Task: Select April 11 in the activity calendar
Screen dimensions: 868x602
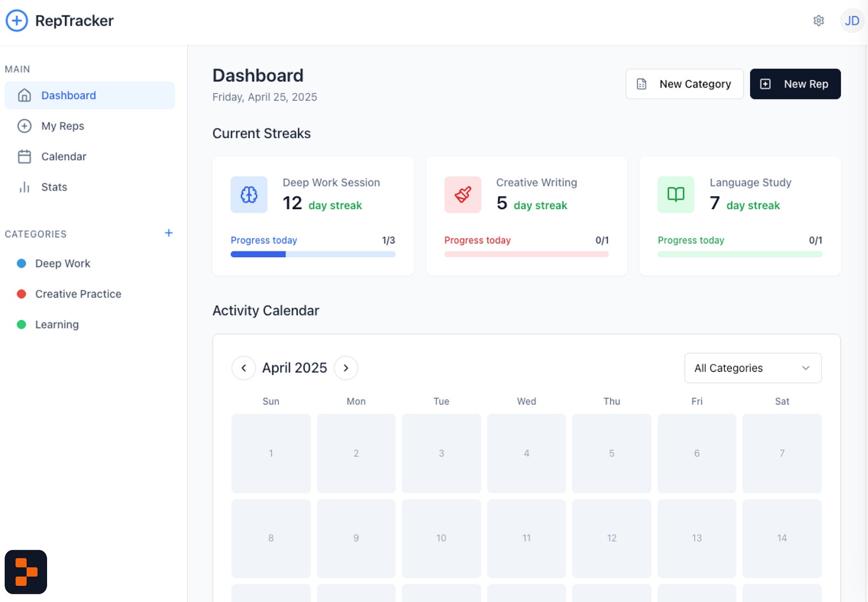Action: pyautogui.click(x=526, y=538)
